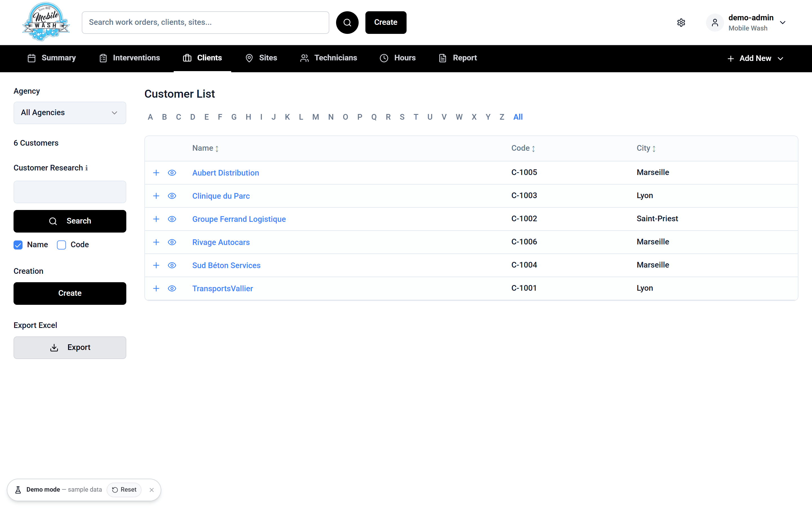Click the user avatar icon
812x508 pixels.
click(x=715, y=23)
